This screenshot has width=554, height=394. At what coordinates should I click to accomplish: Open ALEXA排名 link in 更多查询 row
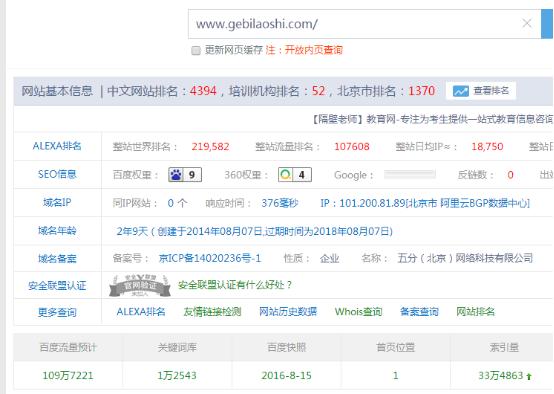(141, 312)
